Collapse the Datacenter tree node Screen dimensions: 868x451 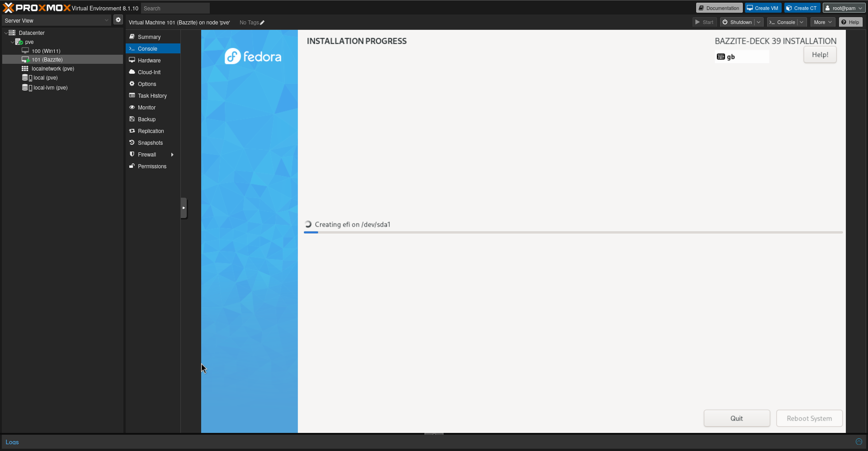pyautogui.click(x=5, y=33)
